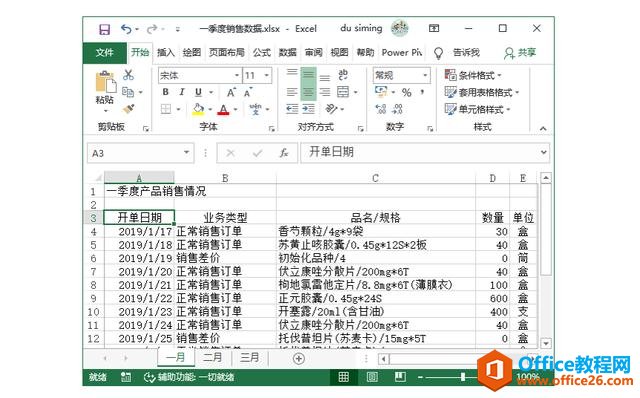Click the fx Insert Function icon
The width and height of the screenshot is (640, 398).
(284, 153)
